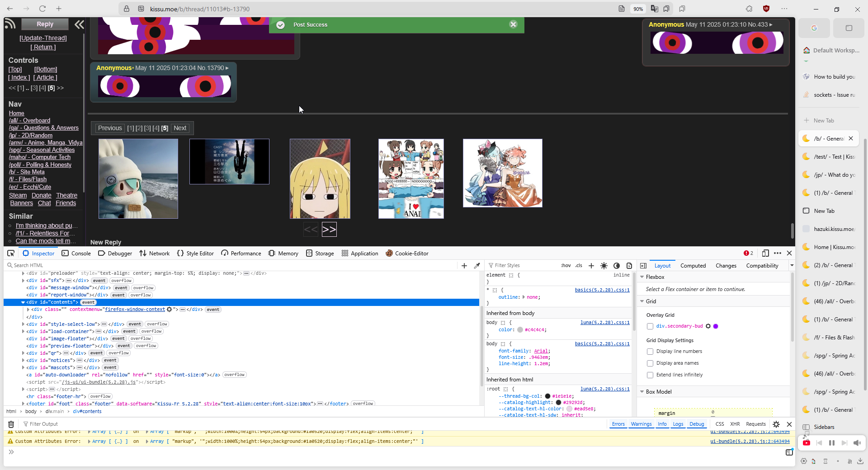The height and width of the screenshot is (470, 868).
Task: Expand the div#preloader node
Action: click(23, 273)
